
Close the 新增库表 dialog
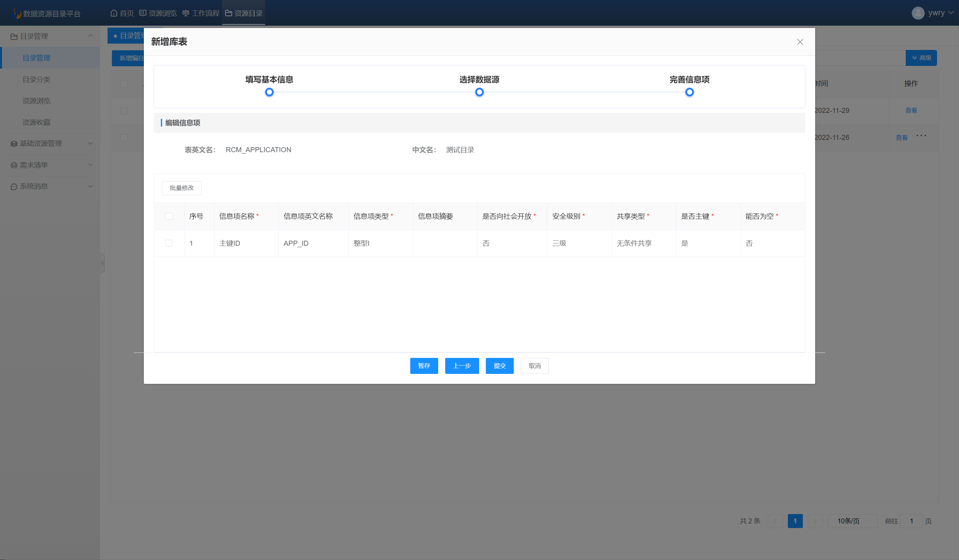coord(800,42)
